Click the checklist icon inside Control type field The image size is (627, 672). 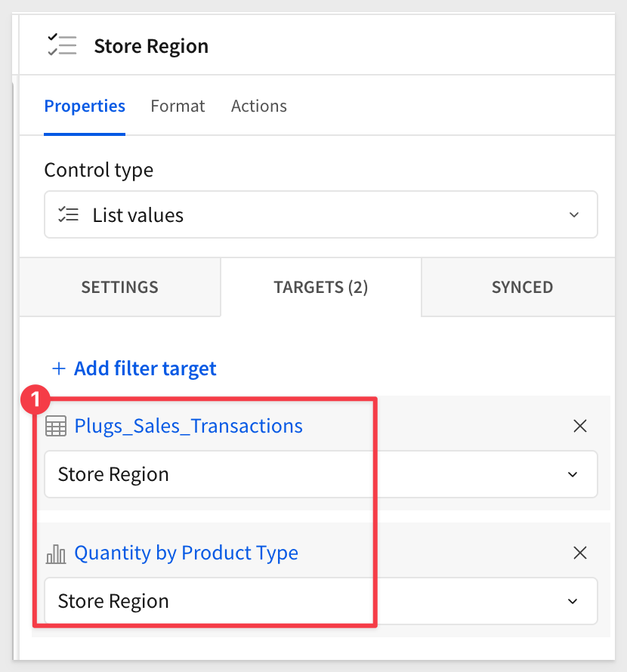(x=69, y=215)
